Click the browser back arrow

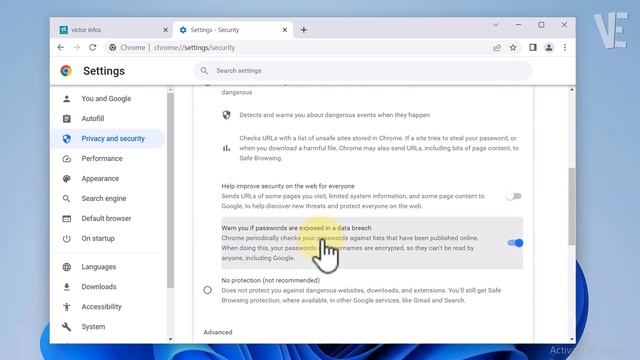[x=61, y=47]
